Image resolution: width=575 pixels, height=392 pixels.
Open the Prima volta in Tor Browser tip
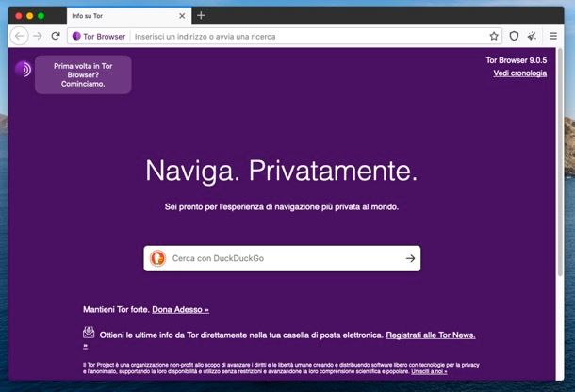(x=83, y=74)
